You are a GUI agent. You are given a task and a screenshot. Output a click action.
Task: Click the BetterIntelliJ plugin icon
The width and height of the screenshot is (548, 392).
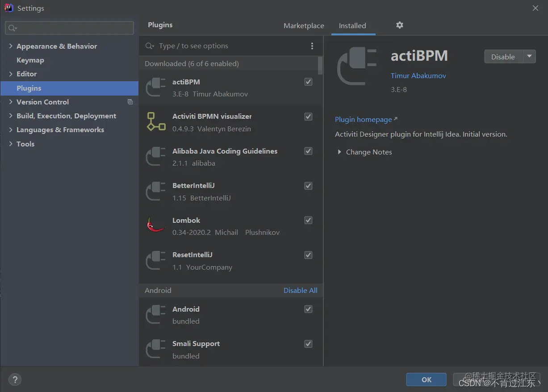tap(156, 192)
